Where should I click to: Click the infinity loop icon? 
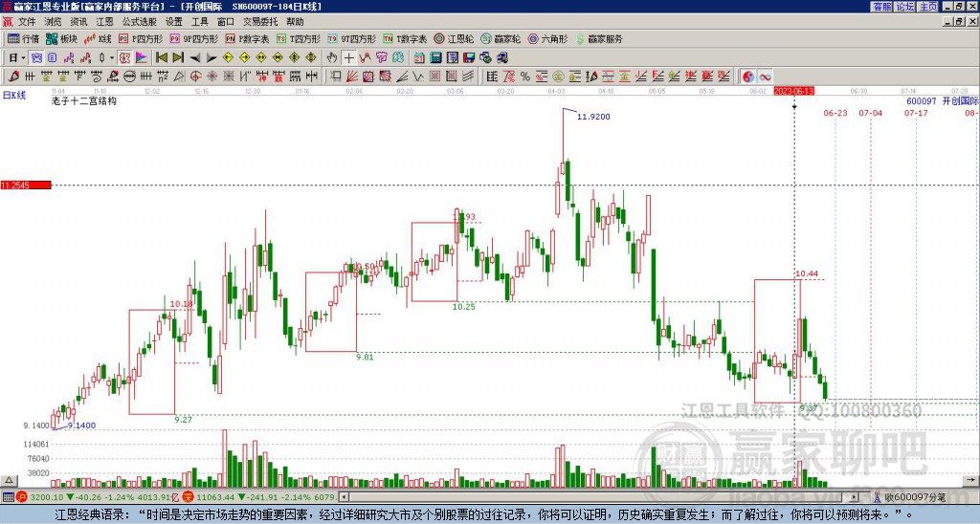765,76
